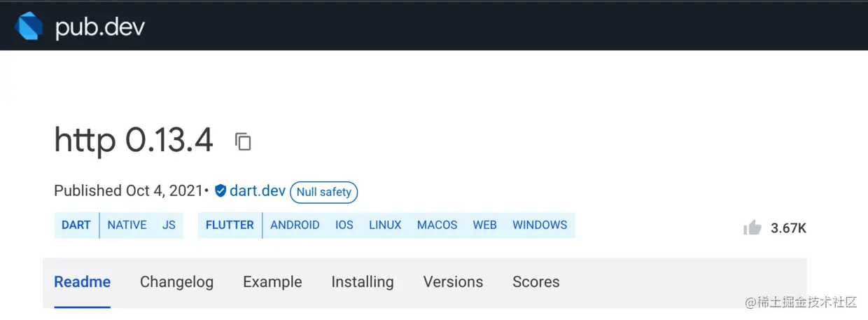Image resolution: width=868 pixels, height=320 pixels.
Task: Click the NATIVE platform tag
Action: [x=127, y=225]
